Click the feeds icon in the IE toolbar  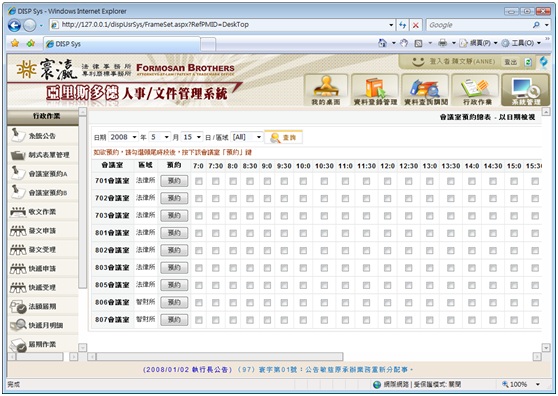coord(419,43)
